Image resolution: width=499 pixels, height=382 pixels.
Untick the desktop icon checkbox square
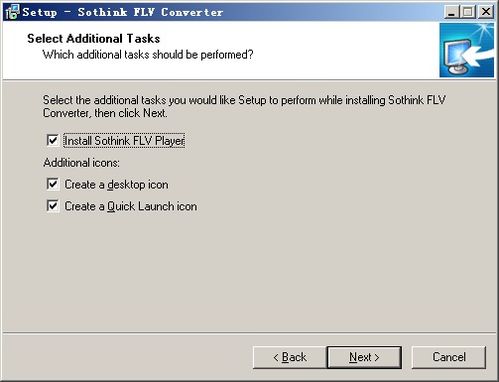(53, 184)
